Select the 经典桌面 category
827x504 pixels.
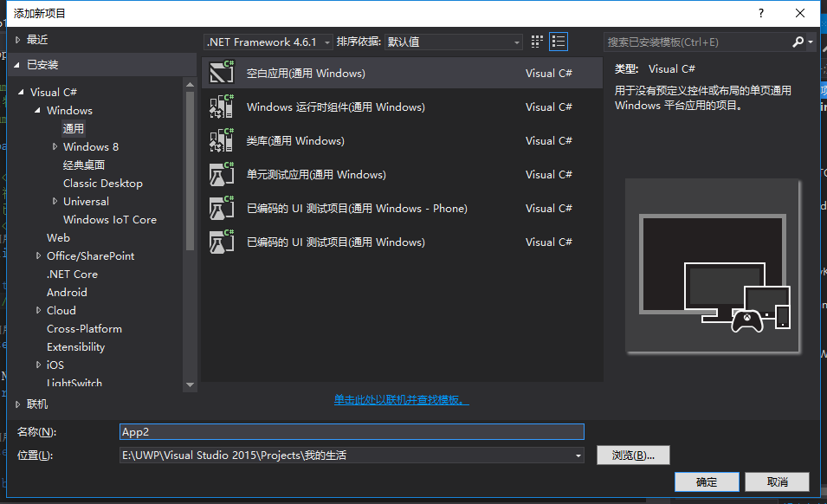[84, 165]
